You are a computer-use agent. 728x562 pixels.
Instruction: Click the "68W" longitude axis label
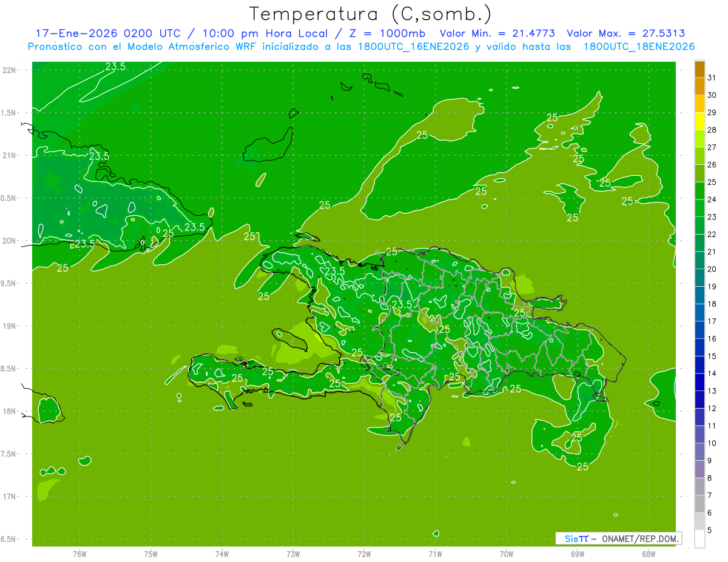(648, 554)
